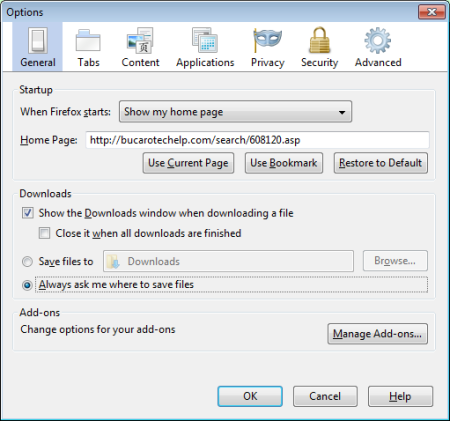Image resolution: width=450 pixels, height=421 pixels.
Task: Click the Cancel button
Action: pyautogui.click(x=325, y=396)
